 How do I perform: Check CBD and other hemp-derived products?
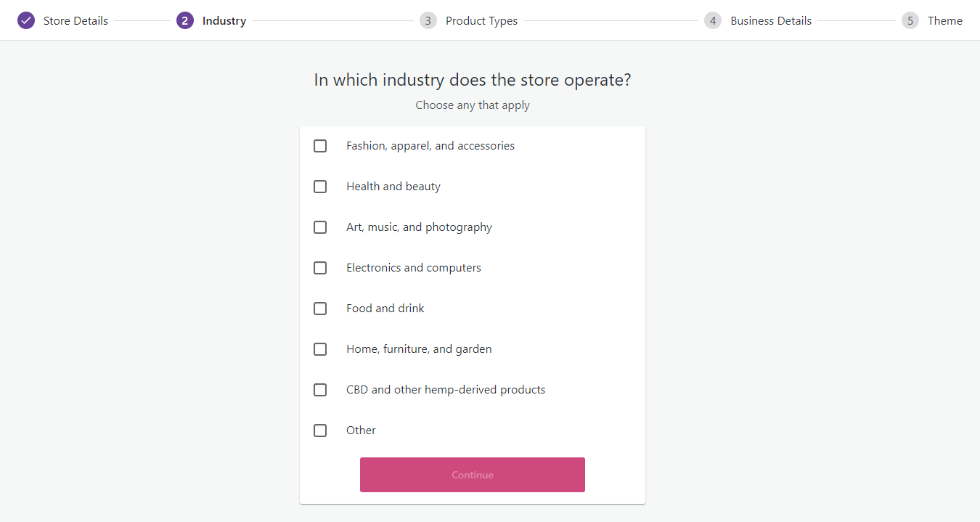(x=320, y=390)
